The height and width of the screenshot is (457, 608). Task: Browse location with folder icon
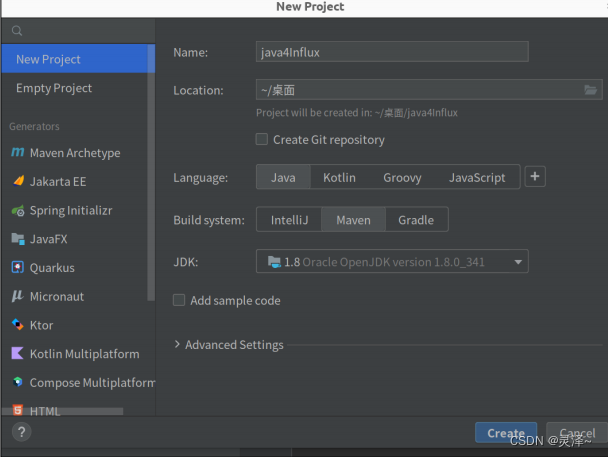[x=590, y=90]
